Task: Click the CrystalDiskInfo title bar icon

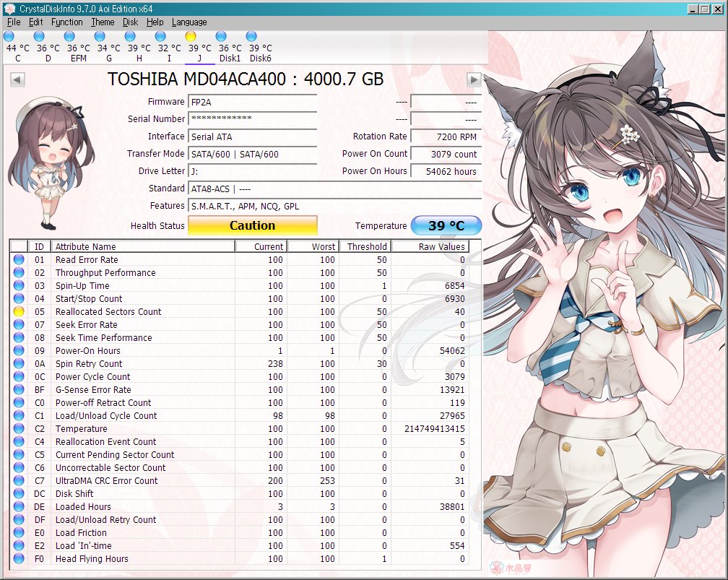Action: pyautogui.click(x=10, y=9)
